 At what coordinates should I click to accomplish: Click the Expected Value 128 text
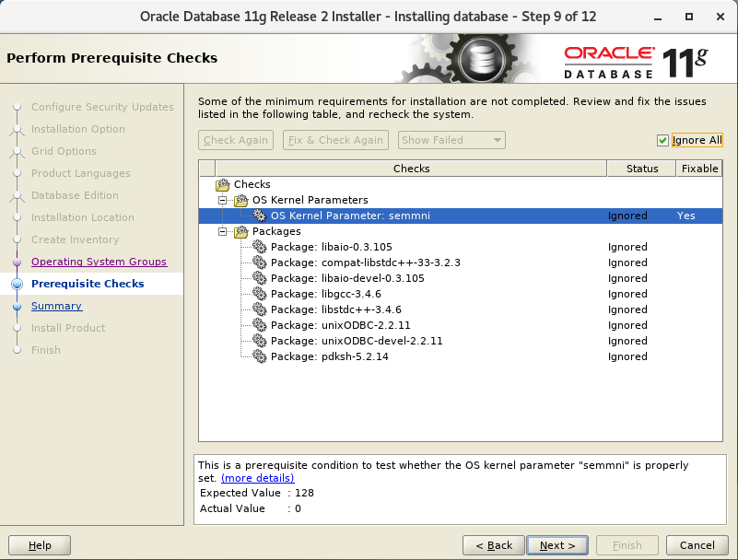256,493
